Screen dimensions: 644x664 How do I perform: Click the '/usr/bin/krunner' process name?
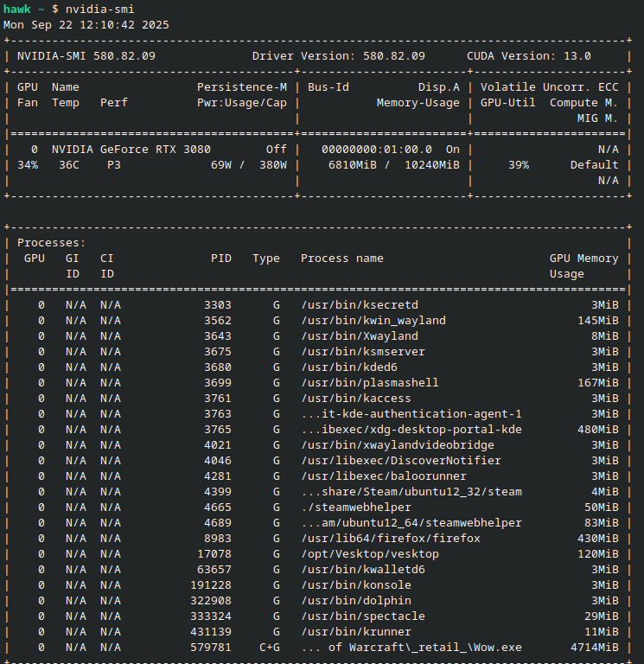click(356, 632)
